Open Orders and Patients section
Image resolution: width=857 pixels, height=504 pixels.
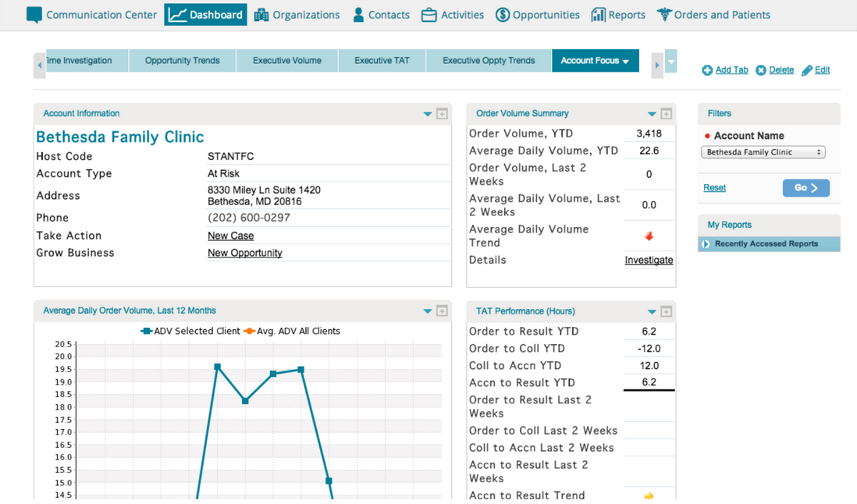point(714,15)
